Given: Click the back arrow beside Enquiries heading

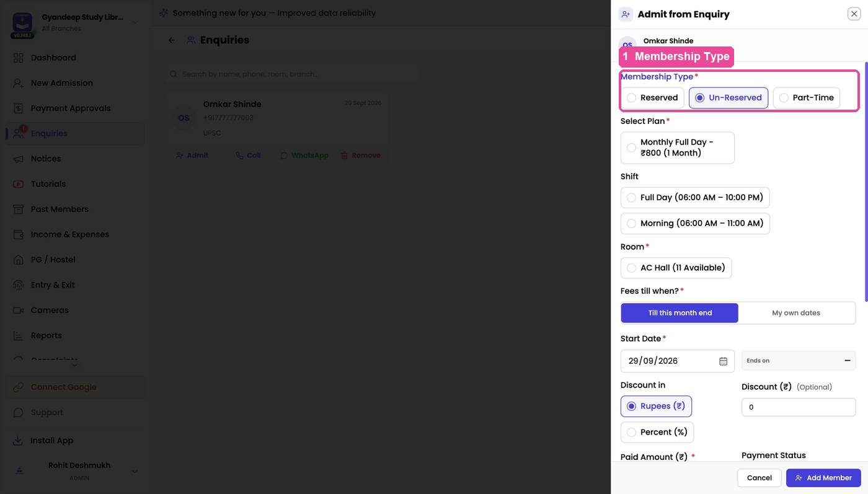Looking at the screenshot, I should coord(172,40).
